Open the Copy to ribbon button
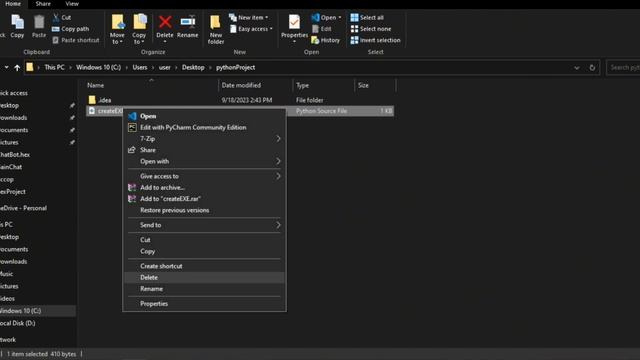This screenshot has height=360, width=640. pyautogui.click(x=139, y=29)
